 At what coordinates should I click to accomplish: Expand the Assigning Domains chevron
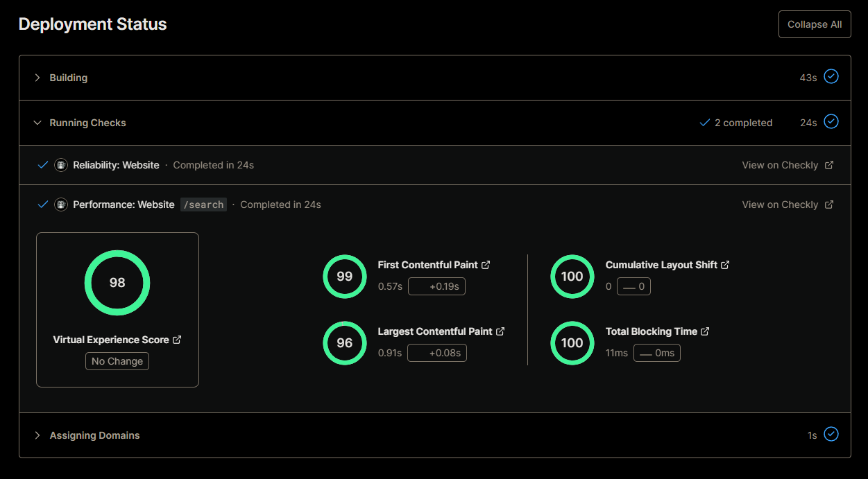tap(37, 435)
